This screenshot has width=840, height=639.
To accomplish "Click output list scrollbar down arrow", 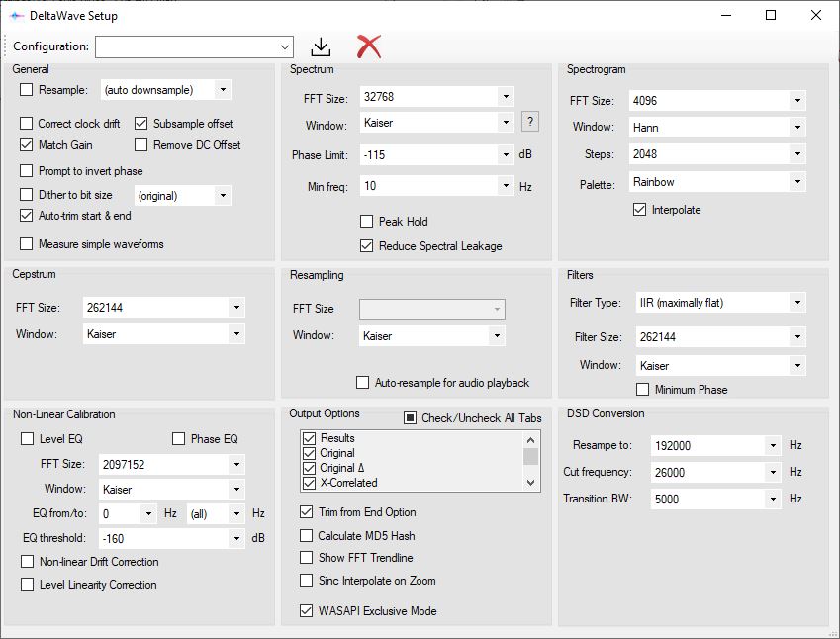I will 531,483.
